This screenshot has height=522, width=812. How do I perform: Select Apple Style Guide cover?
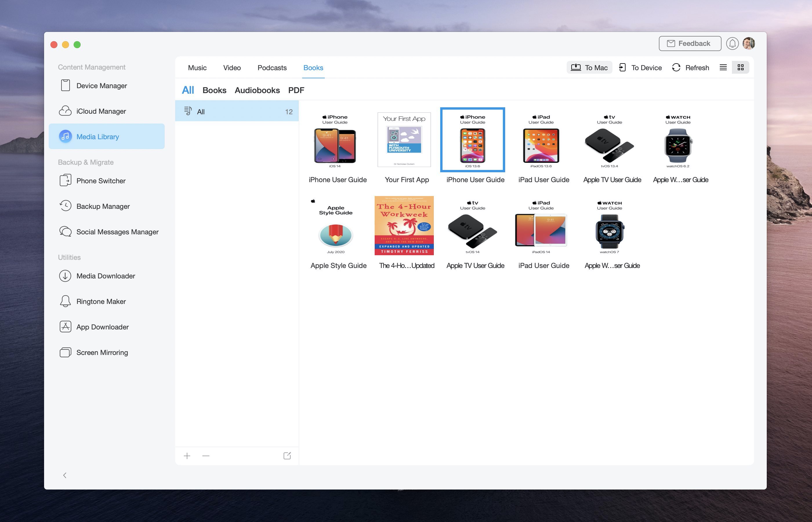coord(335,226)
